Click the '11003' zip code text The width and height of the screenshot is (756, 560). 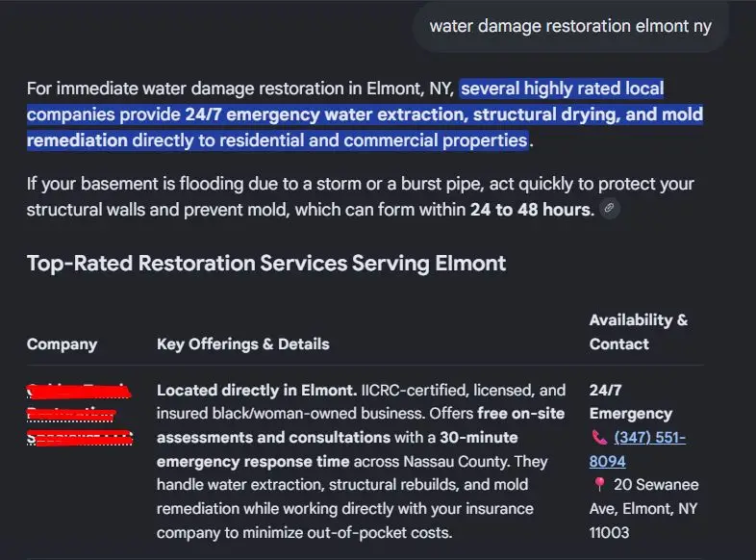tap(609, 532)
